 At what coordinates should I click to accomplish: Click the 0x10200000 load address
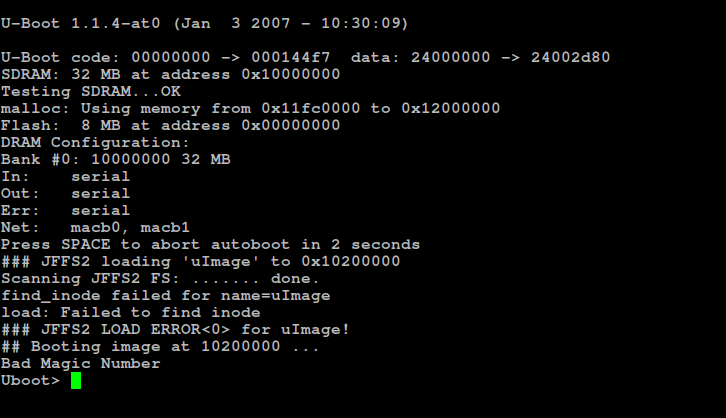[x=350, y=261]
